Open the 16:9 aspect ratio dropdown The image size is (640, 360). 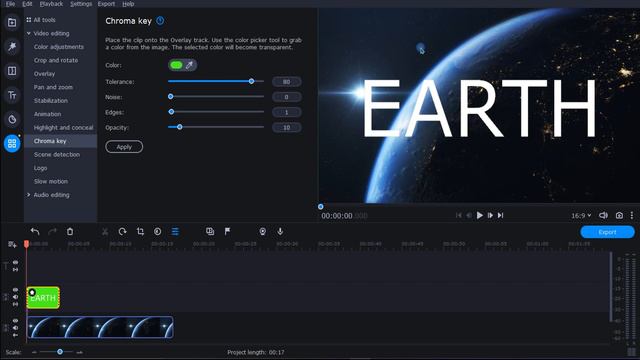point(581,215)
